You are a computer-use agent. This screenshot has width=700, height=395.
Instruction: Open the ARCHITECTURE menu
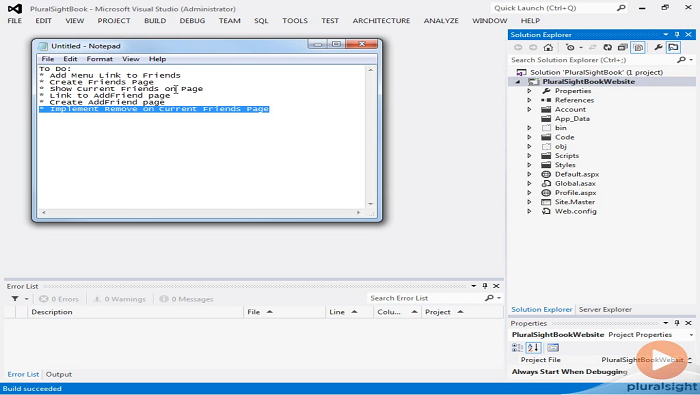point(381,21)
